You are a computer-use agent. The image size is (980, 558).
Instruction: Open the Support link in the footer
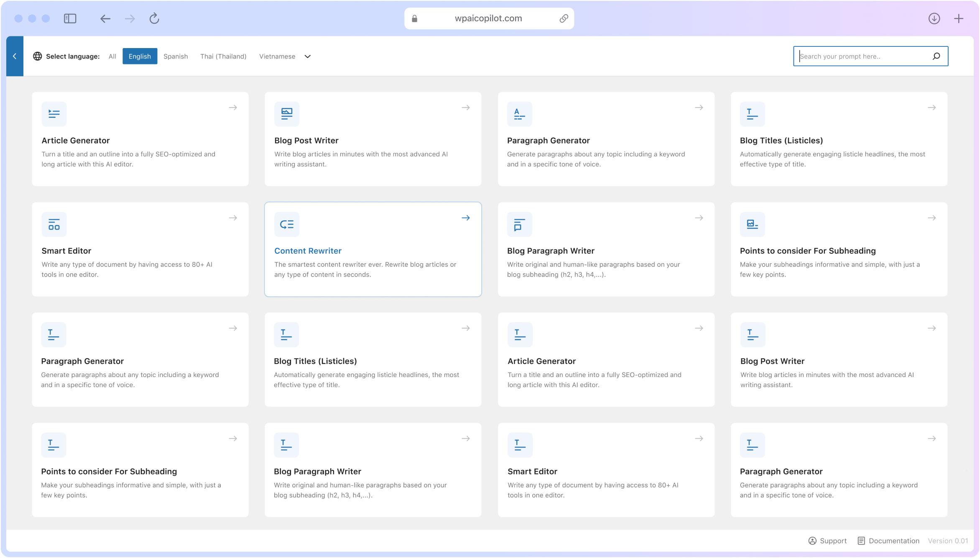[827, 541]
